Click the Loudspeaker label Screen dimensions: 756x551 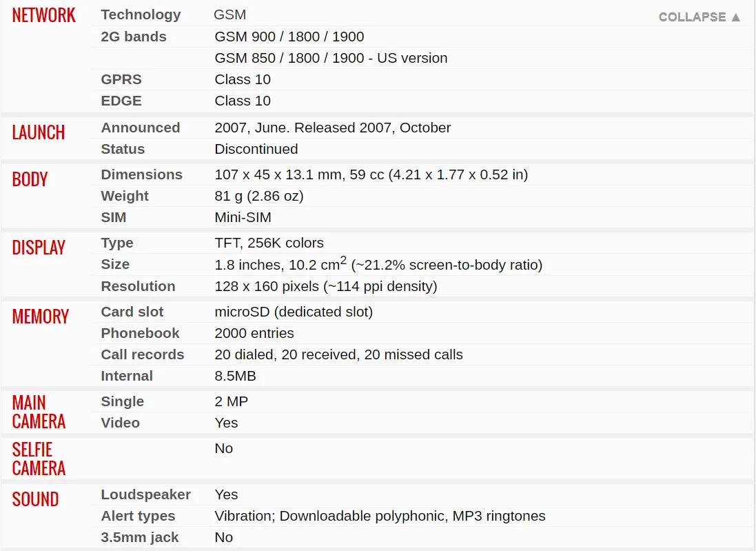(145, 494)
